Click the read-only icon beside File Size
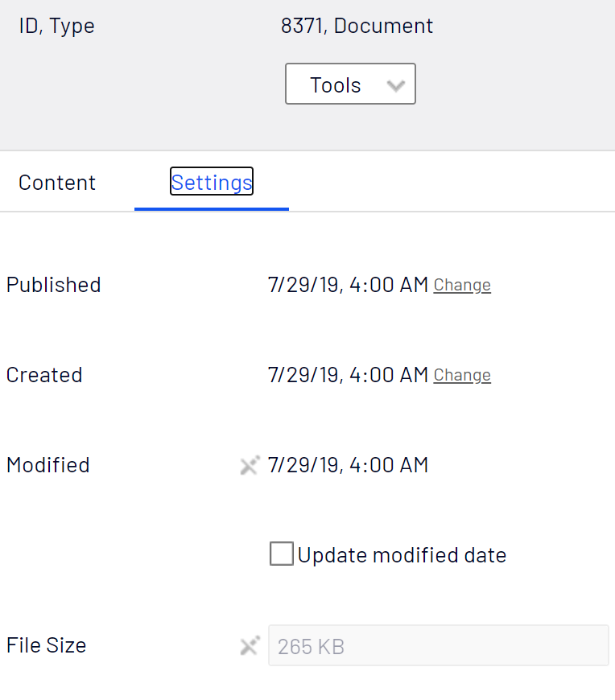The image size is (615, 700). click(x=250, y=645)
